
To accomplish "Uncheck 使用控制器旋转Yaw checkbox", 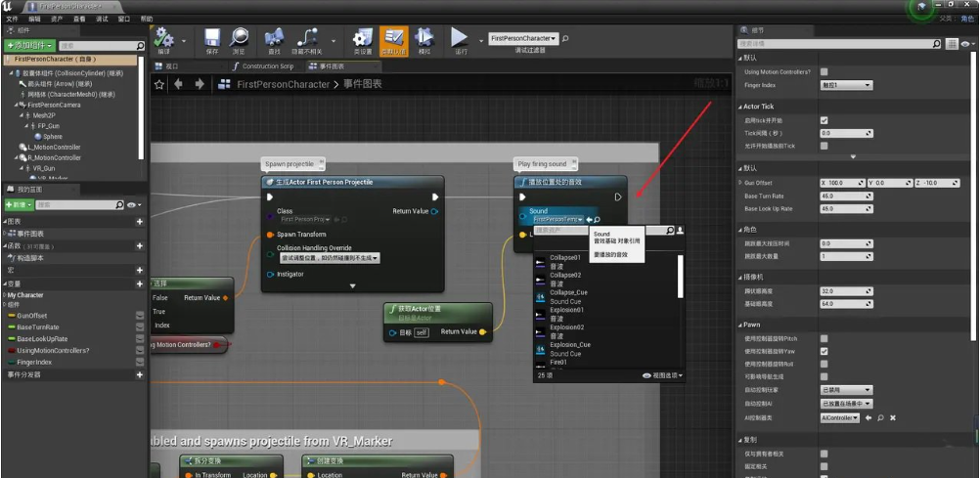I will [824, 351].
